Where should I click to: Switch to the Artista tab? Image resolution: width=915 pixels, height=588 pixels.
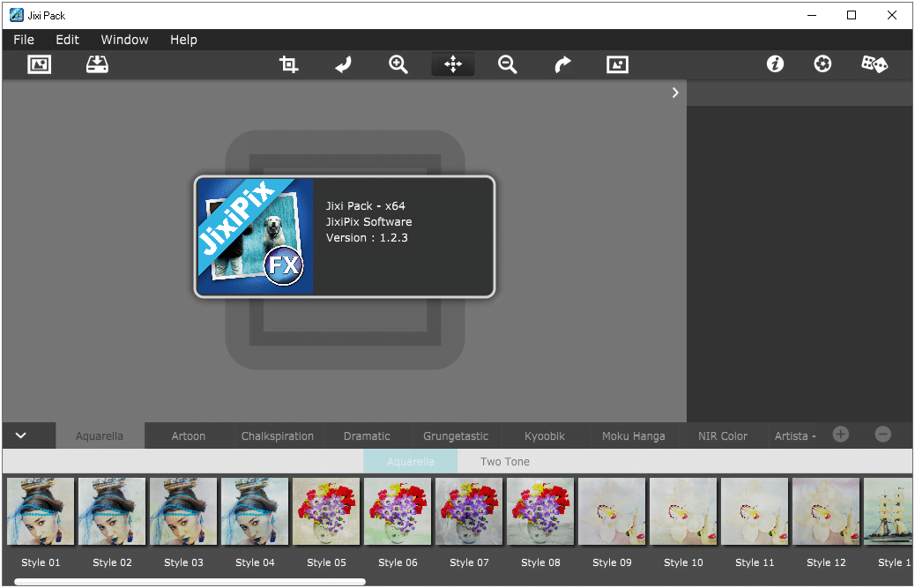coord(795,436)
